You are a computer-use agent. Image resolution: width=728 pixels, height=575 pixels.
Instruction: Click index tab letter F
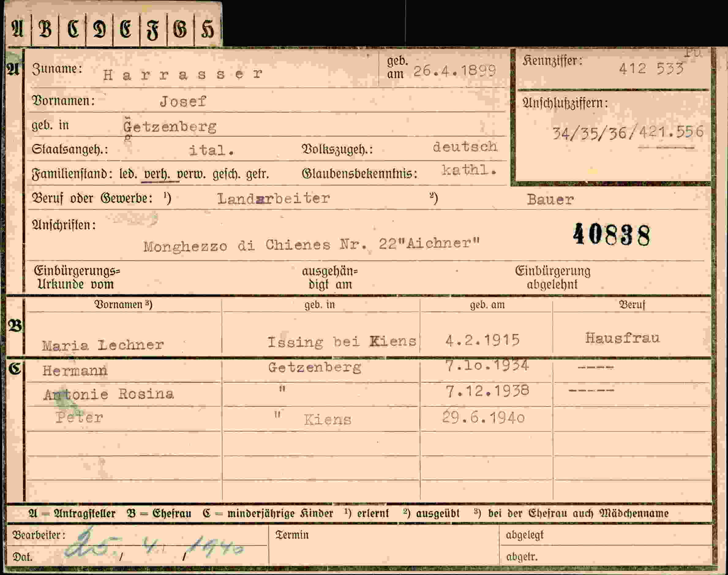[153, 30]
